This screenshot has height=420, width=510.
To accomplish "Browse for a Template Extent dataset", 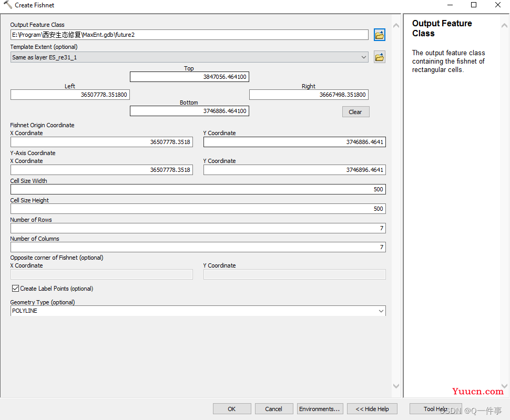I will click(x=379, y=57).
